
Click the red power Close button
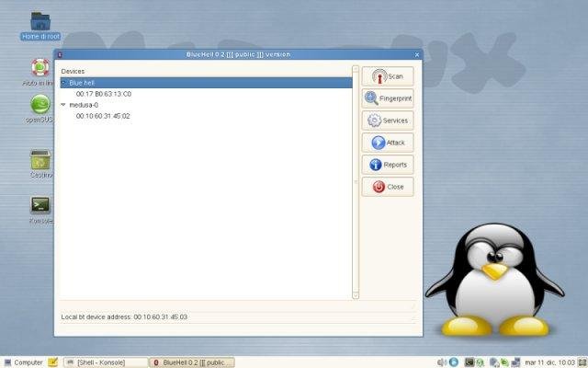pyautogui.click(x=388, y=187)
